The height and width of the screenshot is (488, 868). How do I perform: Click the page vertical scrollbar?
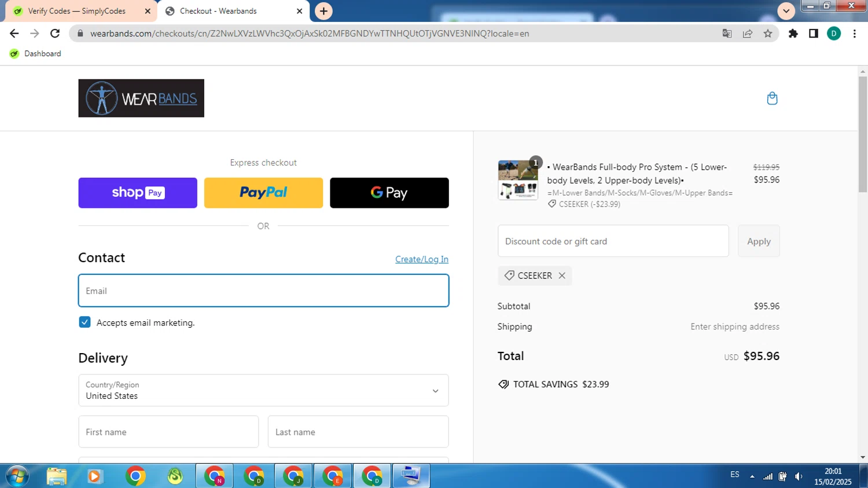click(863, 134)
